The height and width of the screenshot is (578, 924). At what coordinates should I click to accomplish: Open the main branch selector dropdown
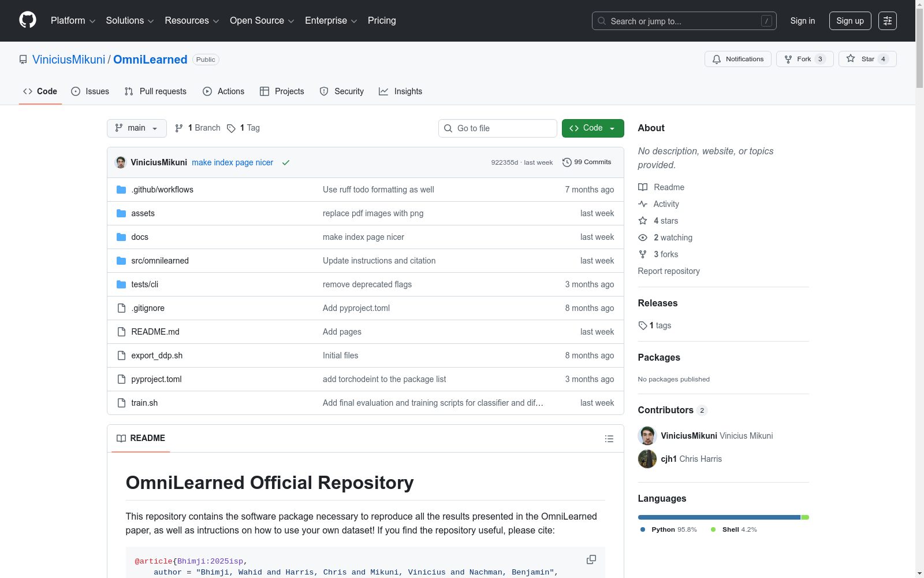pyautogui.click(x=137, y=128)
